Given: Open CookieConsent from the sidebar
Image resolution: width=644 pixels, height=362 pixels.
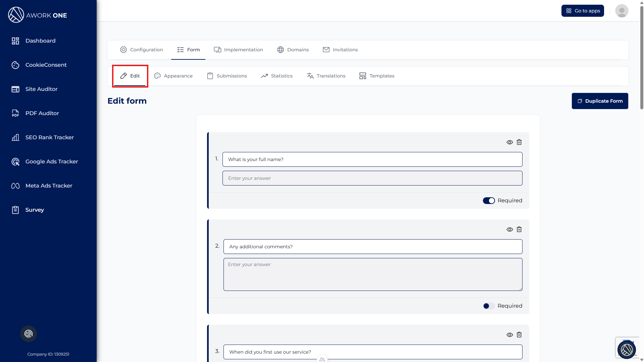Looking at the screenshot, I should point(46,65).
